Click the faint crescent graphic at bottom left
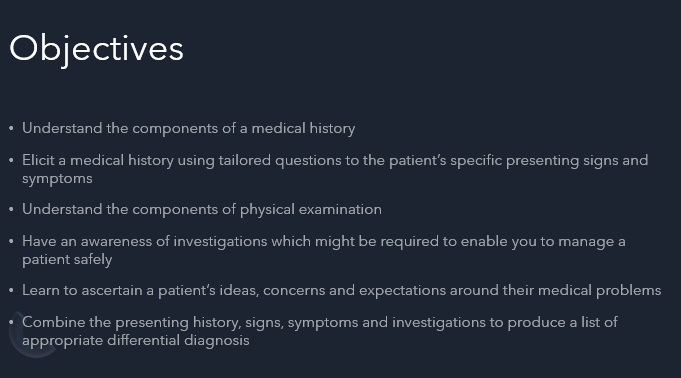This screenshot has width=681, height=378. [30, 337]
